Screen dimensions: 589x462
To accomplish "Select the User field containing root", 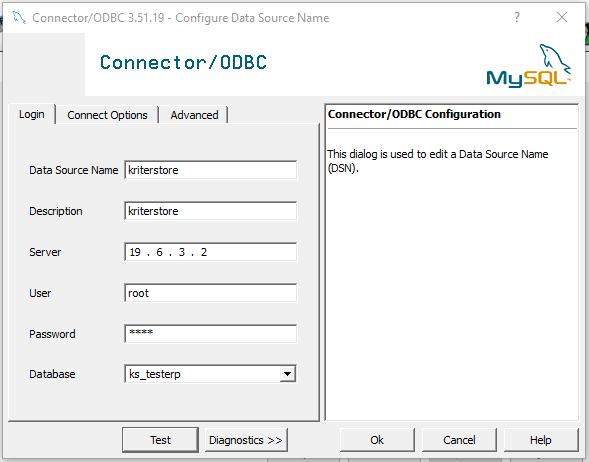I will 211,293.
